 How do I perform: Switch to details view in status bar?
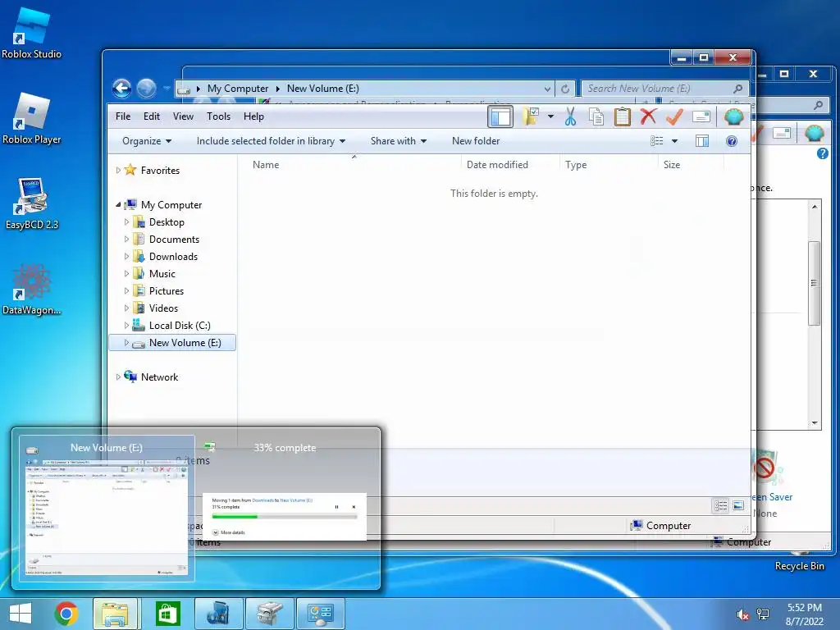tap(720, 505)
